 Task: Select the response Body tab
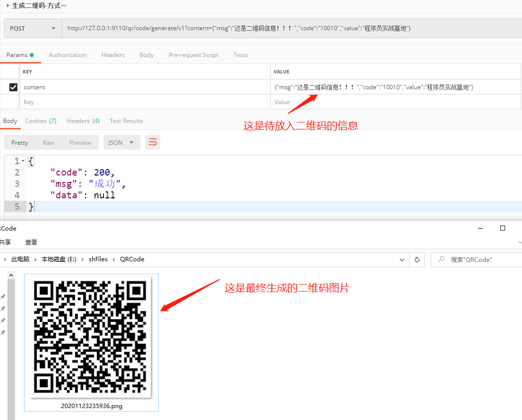tap(10, 121)
